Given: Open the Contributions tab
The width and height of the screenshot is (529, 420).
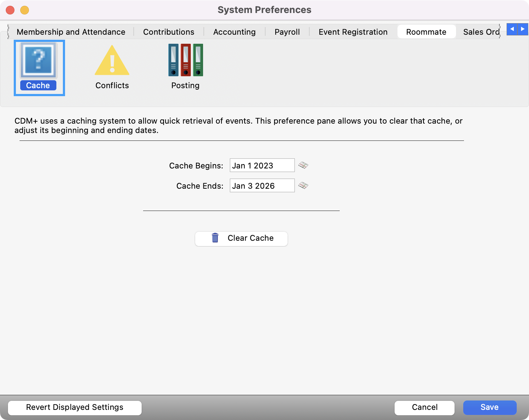Looking at the screenshot, I should pyautogui.click(x=169, y=32).
